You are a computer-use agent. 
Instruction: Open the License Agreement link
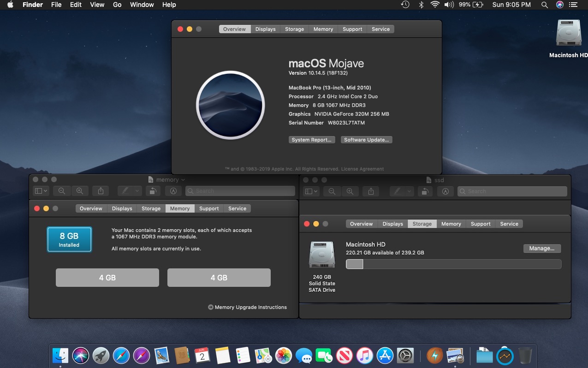362,169
